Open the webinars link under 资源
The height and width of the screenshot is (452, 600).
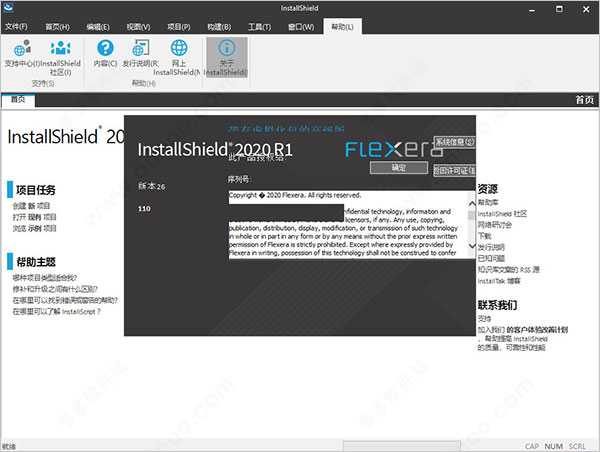pyautogui.click(x=494, y=225)
